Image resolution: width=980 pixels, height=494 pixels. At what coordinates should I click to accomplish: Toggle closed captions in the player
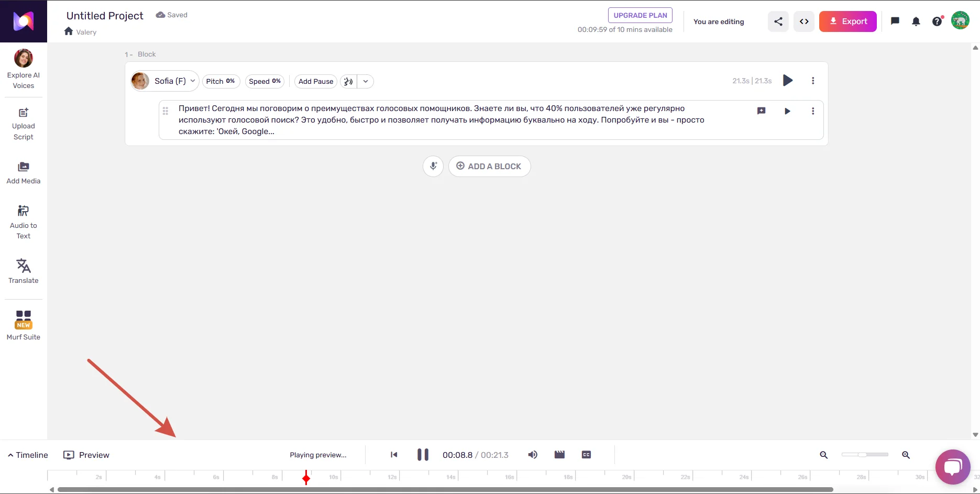point(586,455)
